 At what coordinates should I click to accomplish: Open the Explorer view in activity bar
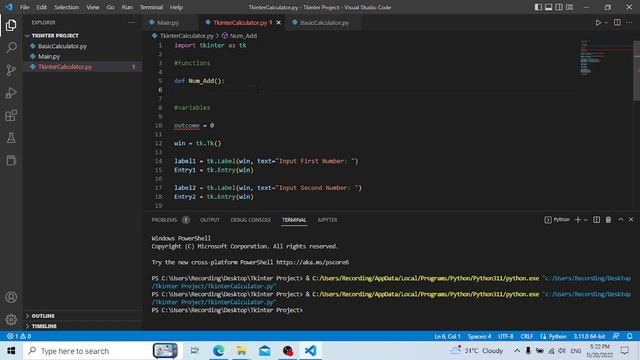pyautogui.click(x=11, y=25)
